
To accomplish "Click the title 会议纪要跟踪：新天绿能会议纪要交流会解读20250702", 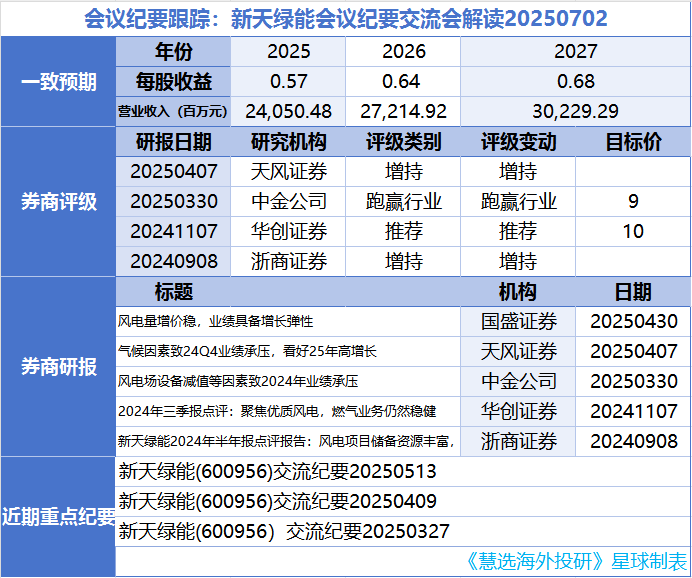I will [346, 19].
